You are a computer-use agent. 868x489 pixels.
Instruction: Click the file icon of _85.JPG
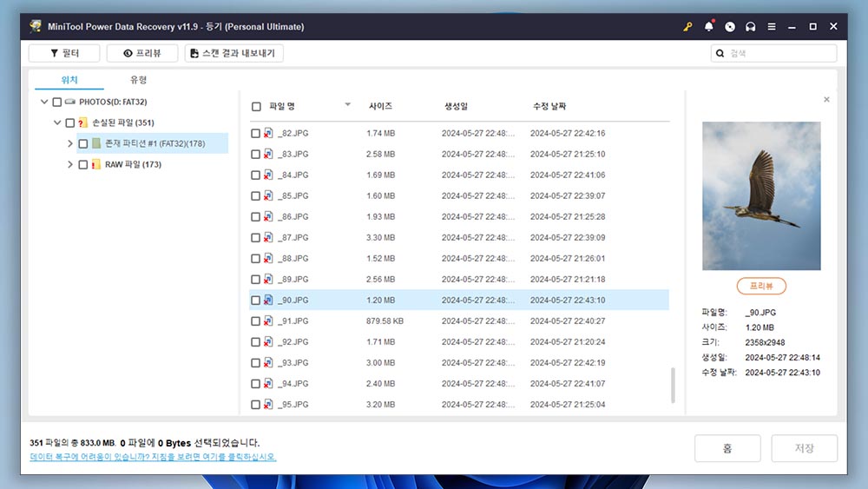[268, 195]
